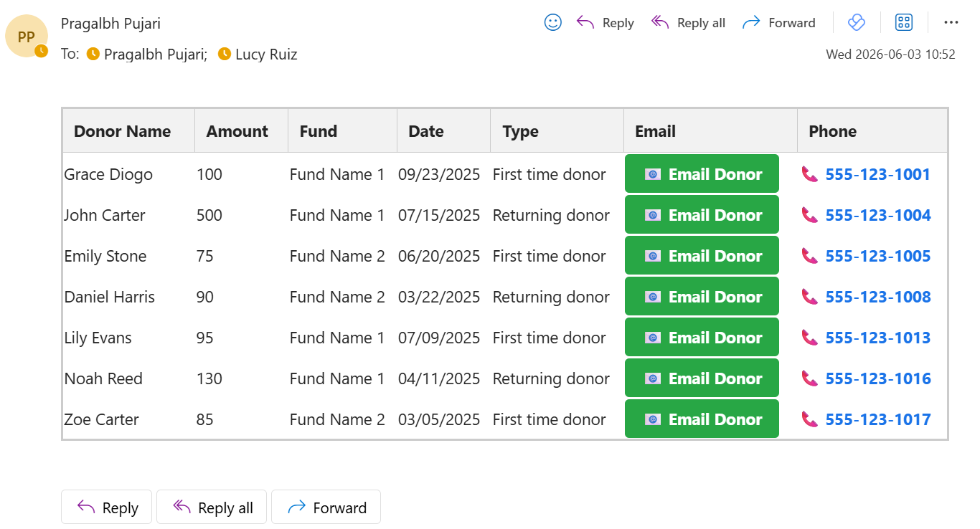Click Email Donor for John Carter
The height and width of the screenshot is (529, 980).
coord(702,214)
